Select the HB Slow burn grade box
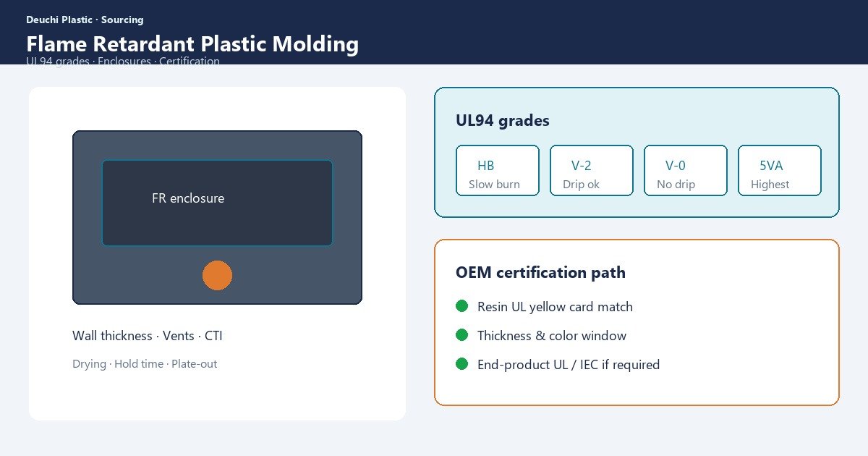 pyautogui.click(x=498, y=170)
